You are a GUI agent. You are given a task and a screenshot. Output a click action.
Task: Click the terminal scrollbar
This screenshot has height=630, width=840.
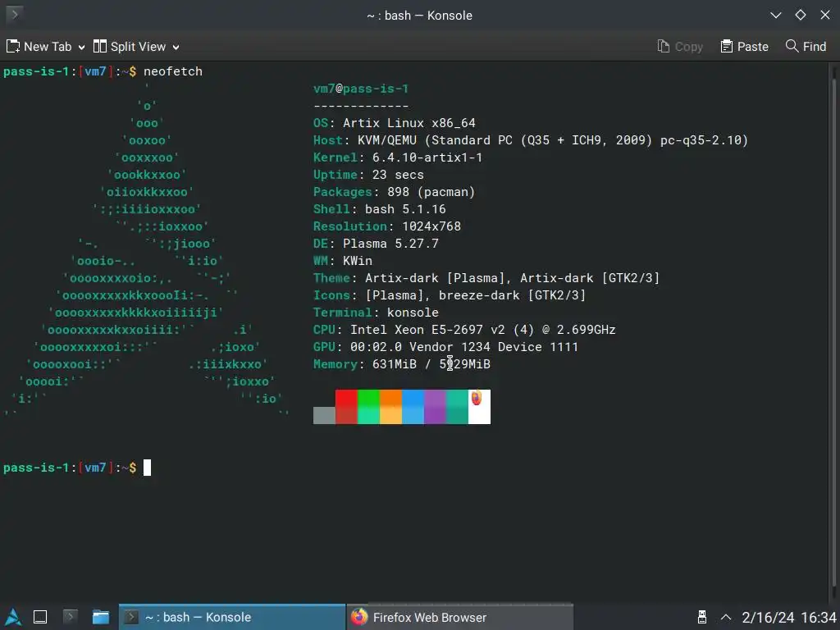coord(833,332)
